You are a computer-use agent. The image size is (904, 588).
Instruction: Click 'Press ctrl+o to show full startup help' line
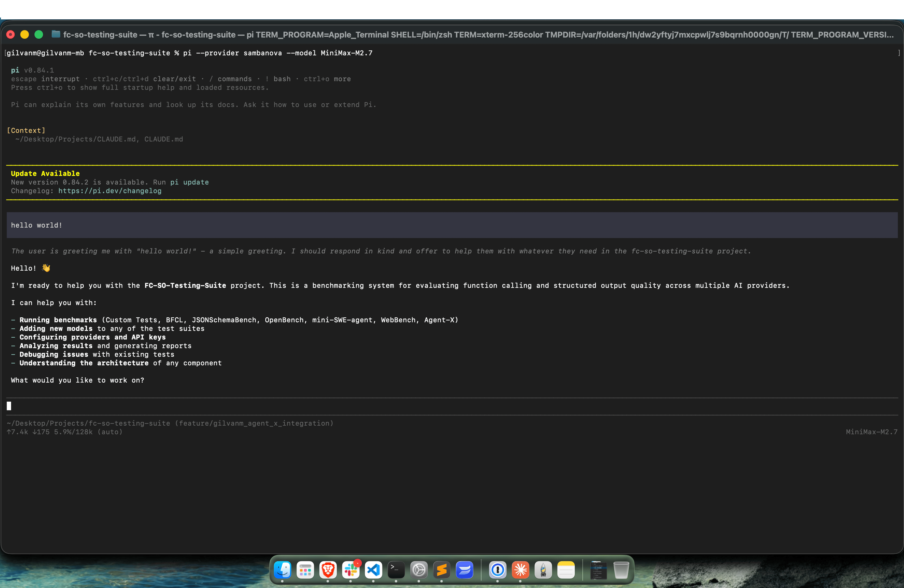140,87
